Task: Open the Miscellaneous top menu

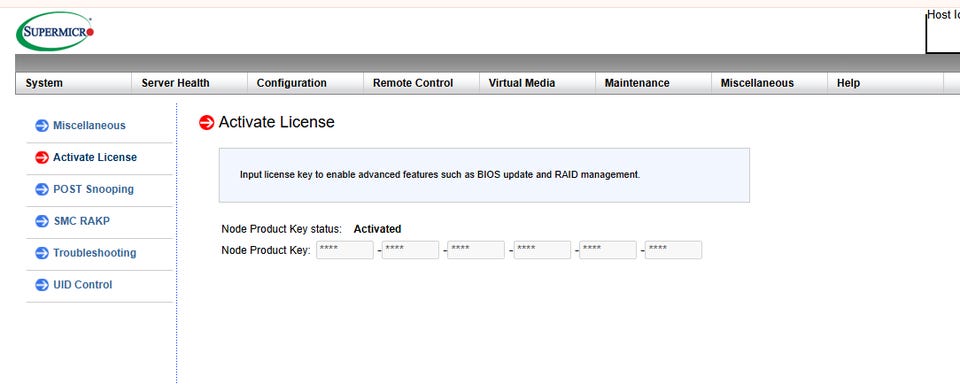Action: 757,83
